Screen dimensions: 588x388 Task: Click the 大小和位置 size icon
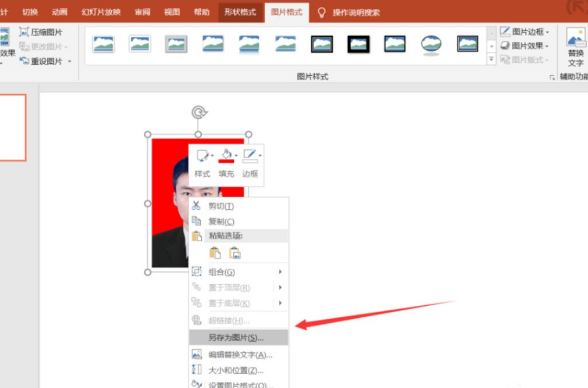pos(196,370)
